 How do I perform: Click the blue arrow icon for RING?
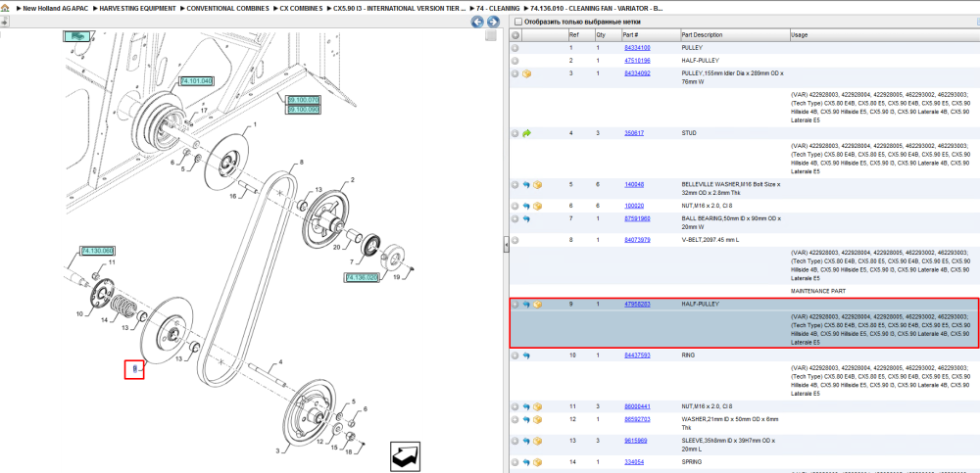pos(526,355)
